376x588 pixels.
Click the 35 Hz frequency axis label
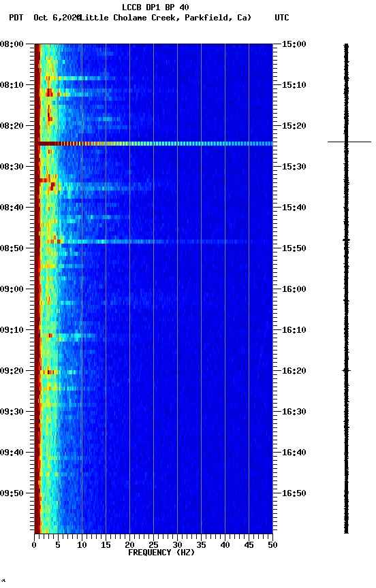[201, 545]
